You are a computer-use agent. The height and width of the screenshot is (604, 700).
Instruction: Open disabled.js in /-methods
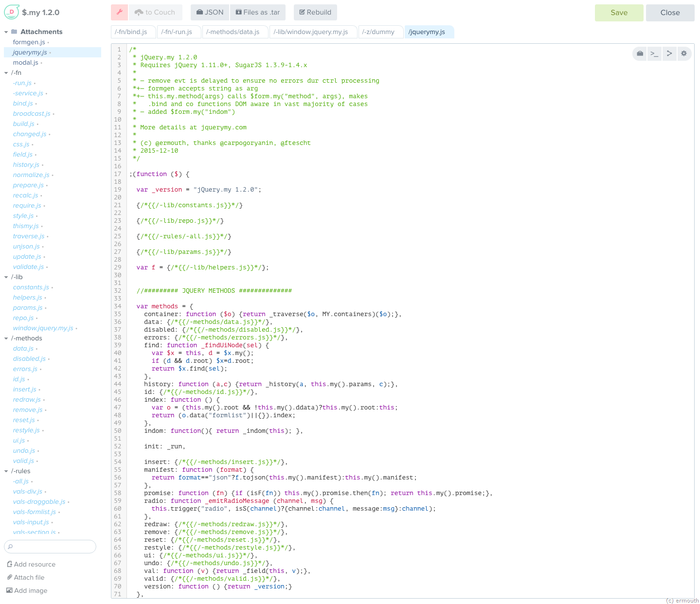[29, 359]
